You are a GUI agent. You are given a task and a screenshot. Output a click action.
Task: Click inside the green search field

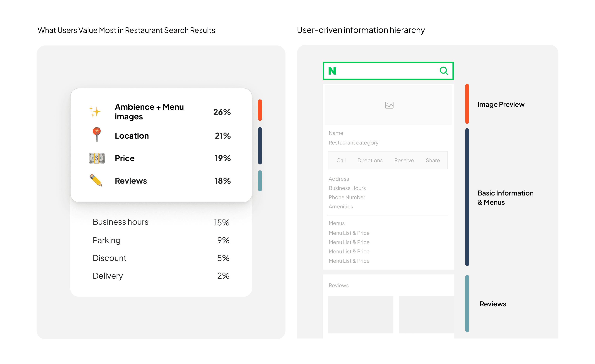(386, 71)
